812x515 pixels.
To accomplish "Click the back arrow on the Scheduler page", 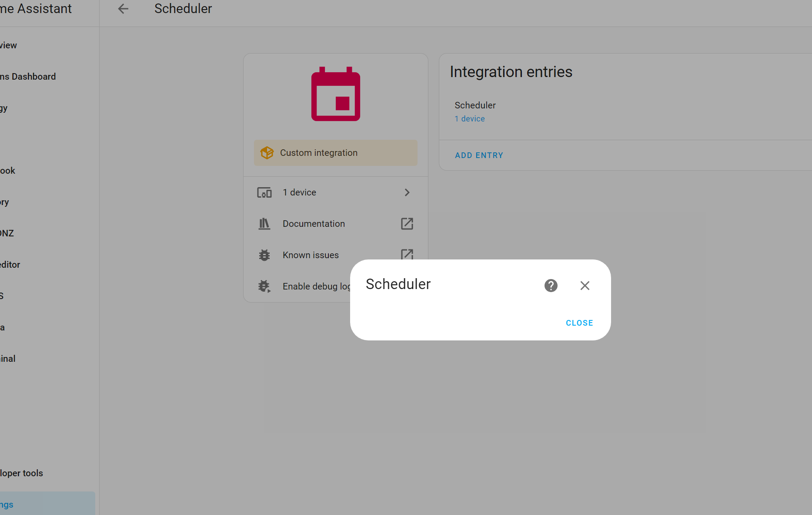I will [x=123, y=9].
